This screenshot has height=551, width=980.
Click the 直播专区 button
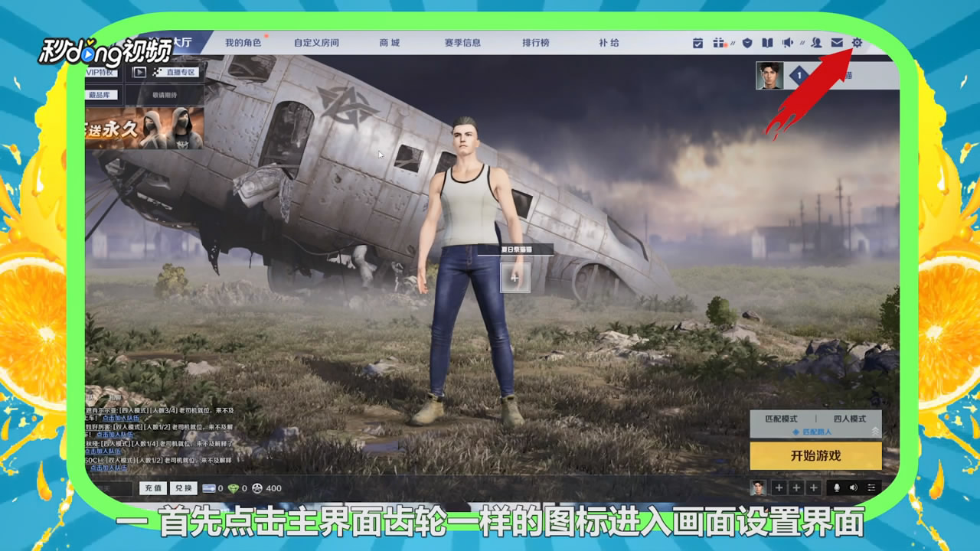(x=177, y=72)
